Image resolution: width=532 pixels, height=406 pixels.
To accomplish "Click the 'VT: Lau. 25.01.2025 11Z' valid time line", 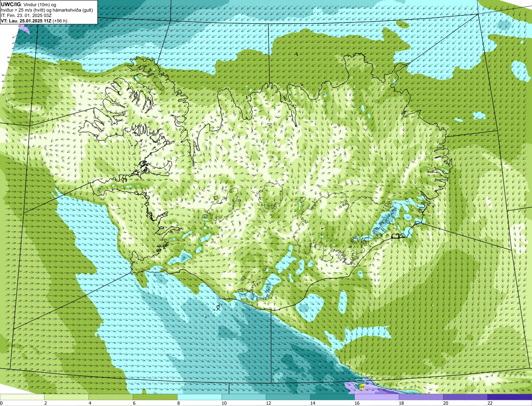I will (x=34, y=20).
